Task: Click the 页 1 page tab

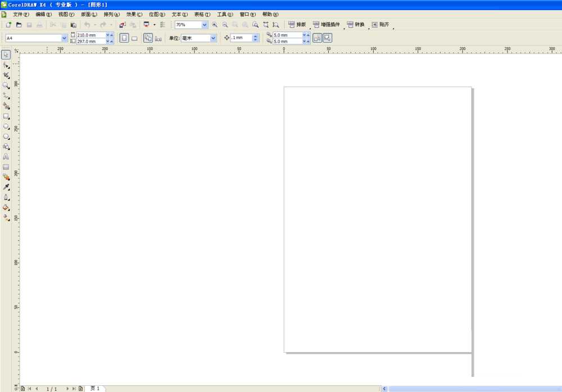Action: tap(95, 388)
